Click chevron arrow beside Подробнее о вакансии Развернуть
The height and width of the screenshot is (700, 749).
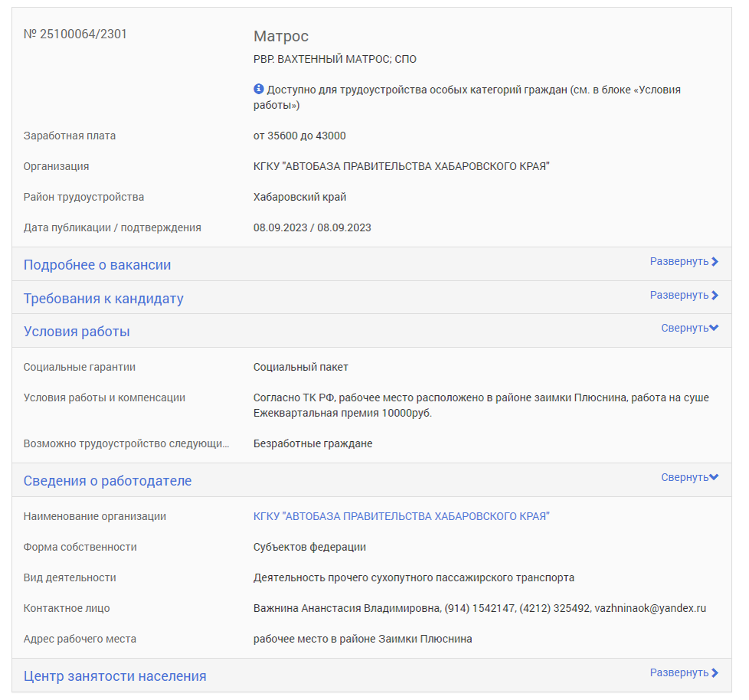(715, 262)
